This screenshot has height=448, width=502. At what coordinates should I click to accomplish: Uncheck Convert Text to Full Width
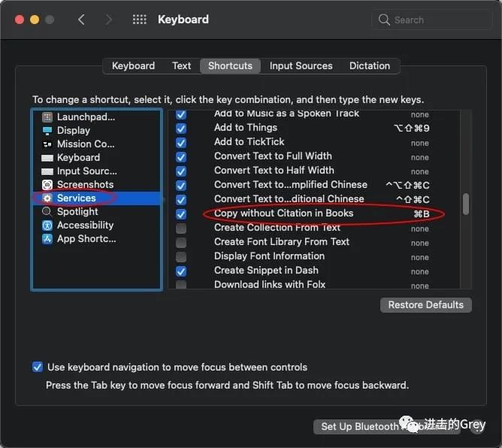[181, 157]
